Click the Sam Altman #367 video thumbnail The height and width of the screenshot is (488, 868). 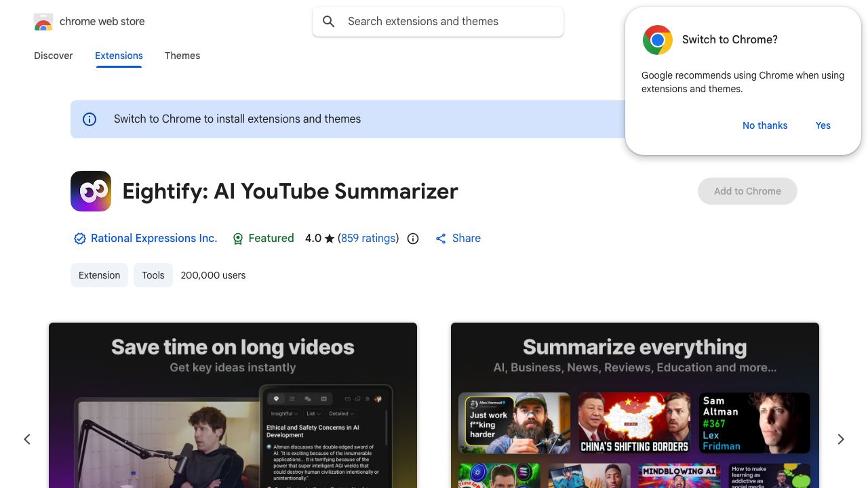coord(755,423)
